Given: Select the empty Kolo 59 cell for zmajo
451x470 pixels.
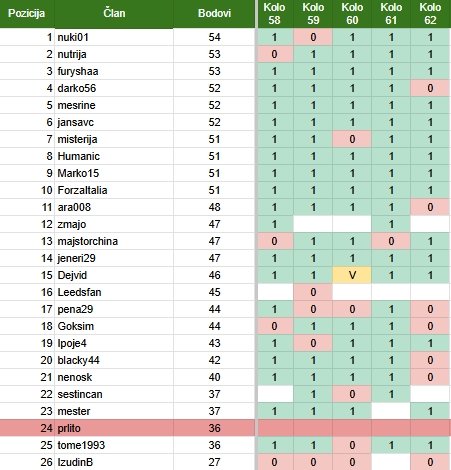Looking at the screenshot, I should 313,224.
